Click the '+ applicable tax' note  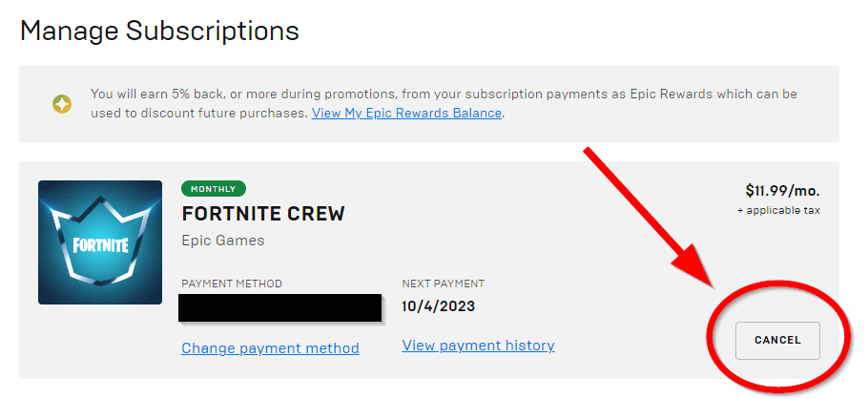coord(779,211)
